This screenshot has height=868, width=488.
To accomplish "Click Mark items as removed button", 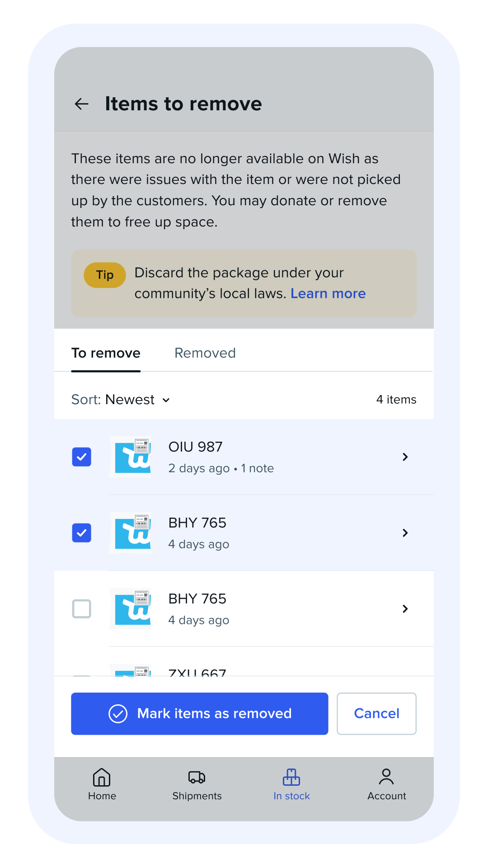I will pos(200,713).
